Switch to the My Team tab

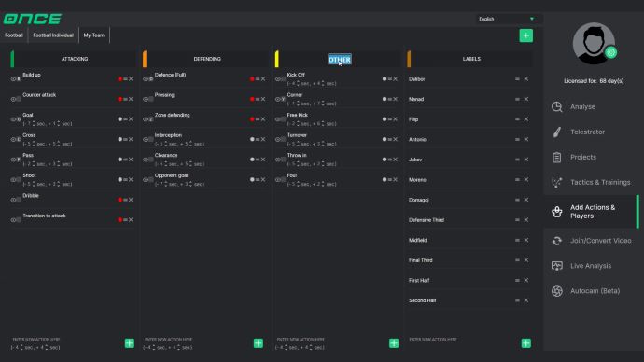coord(94,35)
